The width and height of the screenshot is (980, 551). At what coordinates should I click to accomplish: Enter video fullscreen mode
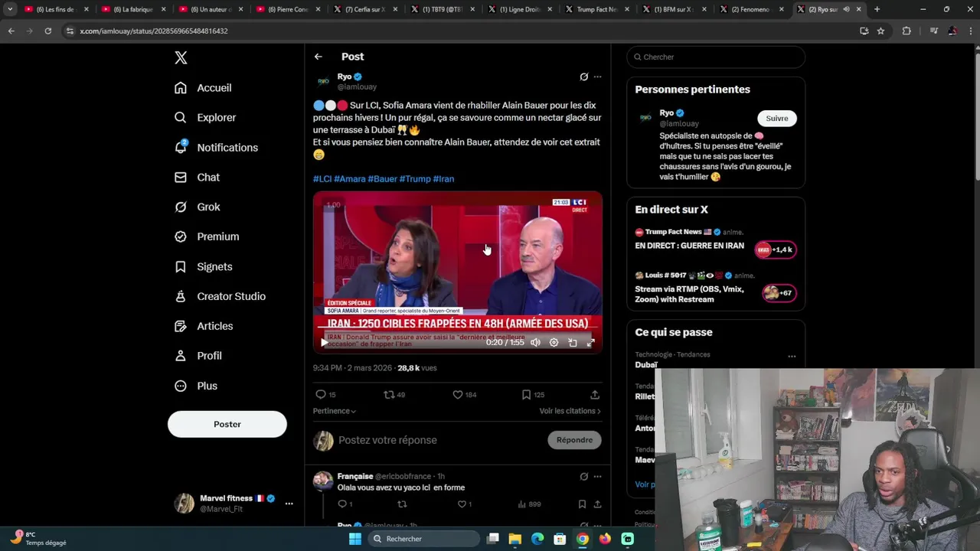coord(590,343)
